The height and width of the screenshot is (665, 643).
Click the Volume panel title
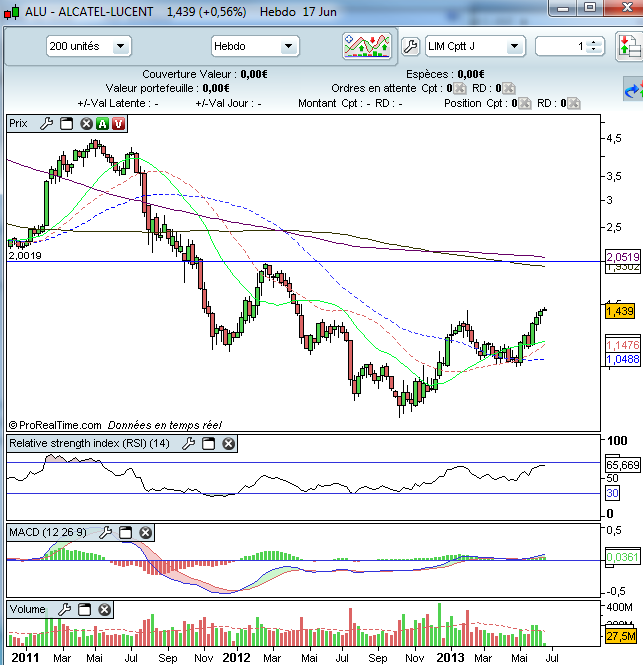coord(27,609)
